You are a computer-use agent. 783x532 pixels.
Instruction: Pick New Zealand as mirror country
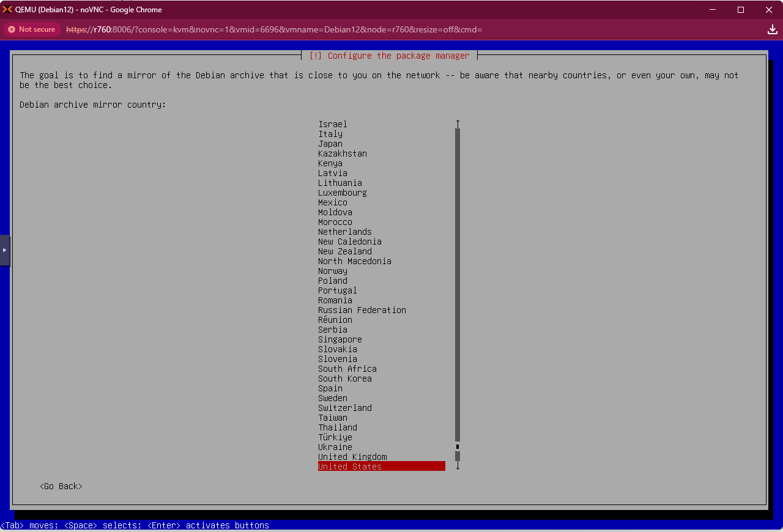coord(344,251)
